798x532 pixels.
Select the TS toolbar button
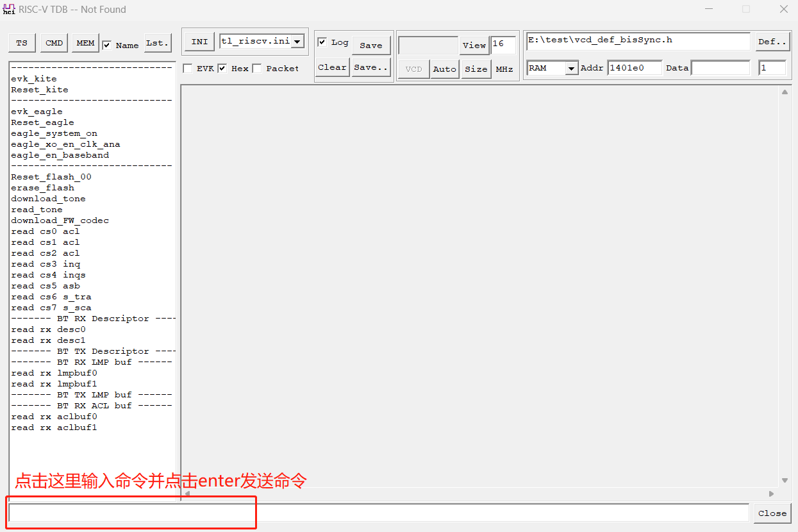pyautogui.click(x=21, y=42)
